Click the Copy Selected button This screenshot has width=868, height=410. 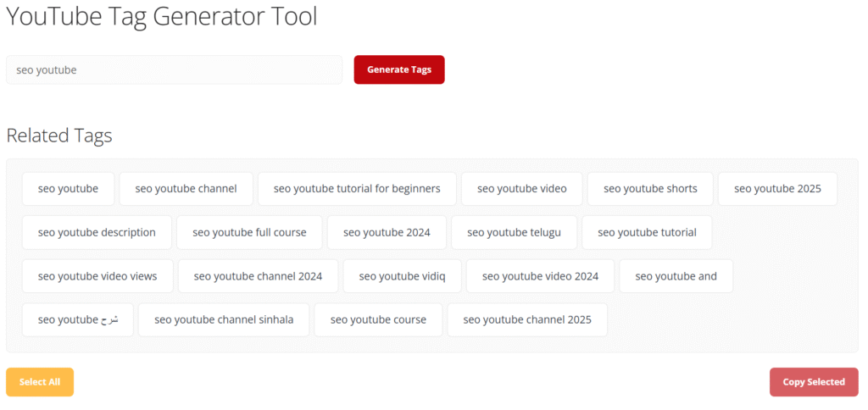pos(814,382)
